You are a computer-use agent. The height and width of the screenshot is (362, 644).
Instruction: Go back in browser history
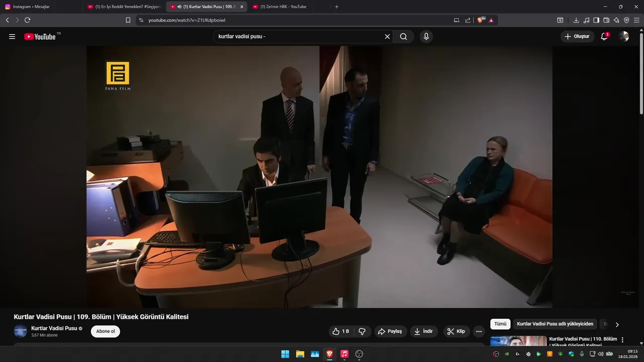7,20
